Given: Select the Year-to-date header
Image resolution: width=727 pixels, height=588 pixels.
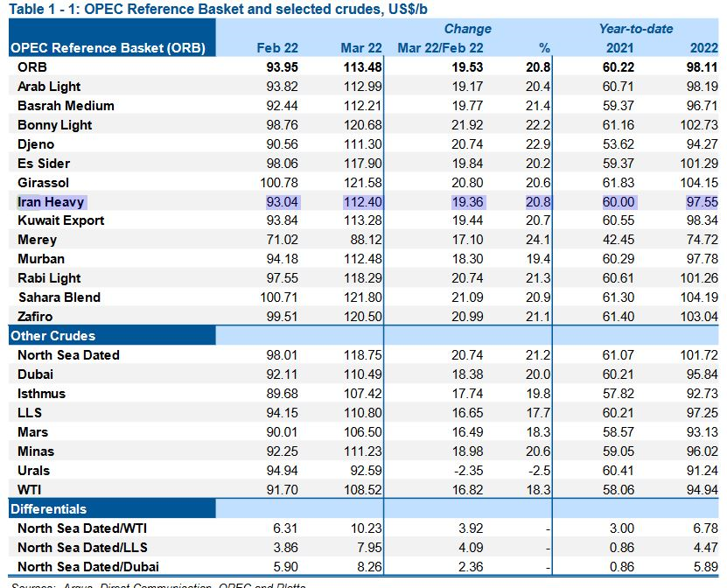Looking at the screenshot, I should click(635, 29).
